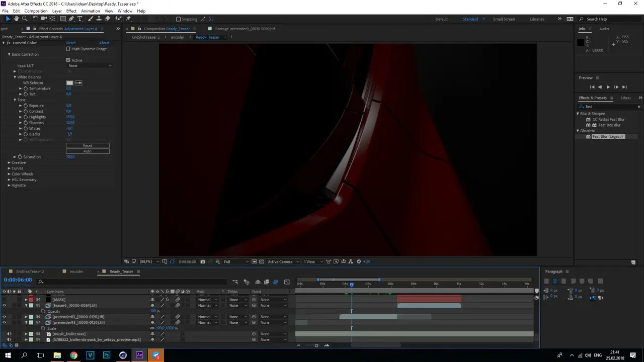This screenshot has height=362, width=644.
Task: Select the Clone Stamp tool
Action: pos(100,19)
